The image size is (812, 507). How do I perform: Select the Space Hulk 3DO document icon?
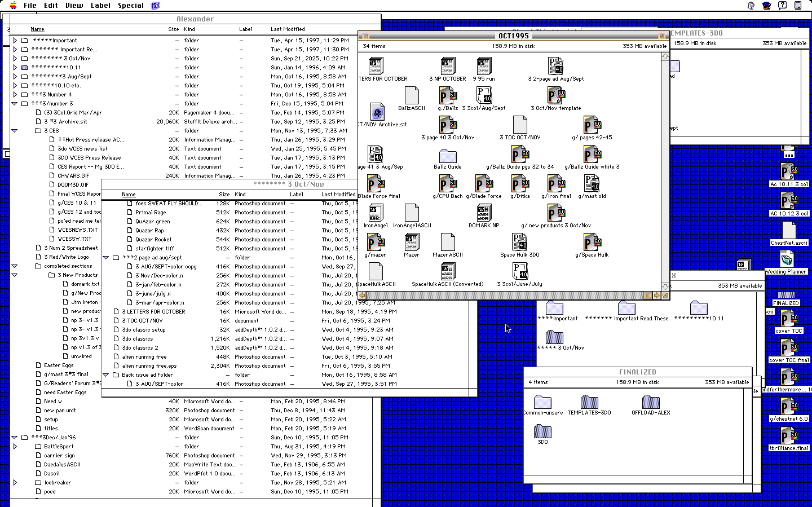pos(519,243)
